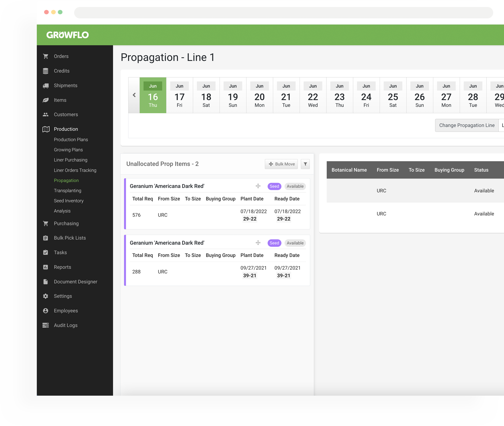Click the Items leaf icon
504x426 pixels.
tap(46, 100)
